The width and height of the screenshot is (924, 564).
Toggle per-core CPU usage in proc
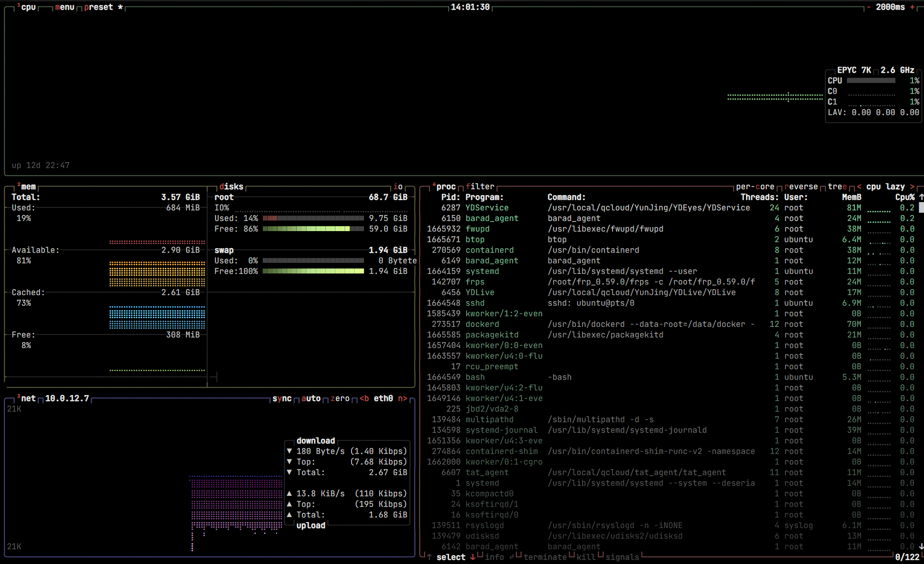coord(755,186)
